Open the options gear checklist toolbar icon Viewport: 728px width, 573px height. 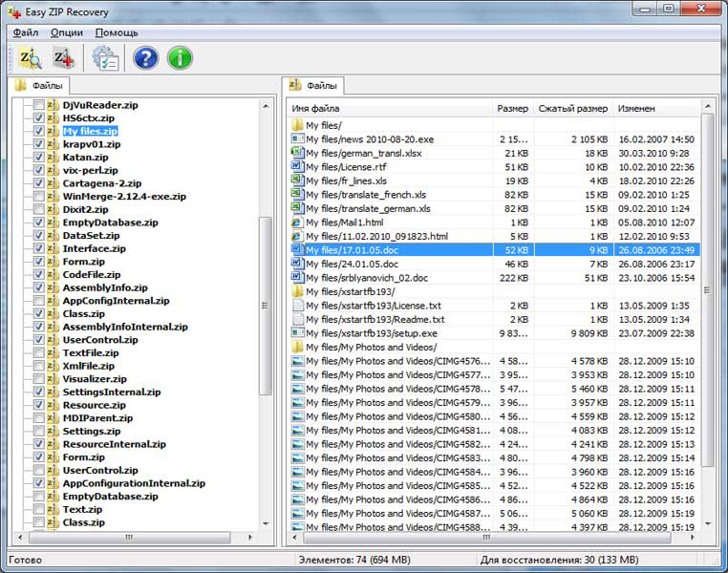(x=105, y=58)
